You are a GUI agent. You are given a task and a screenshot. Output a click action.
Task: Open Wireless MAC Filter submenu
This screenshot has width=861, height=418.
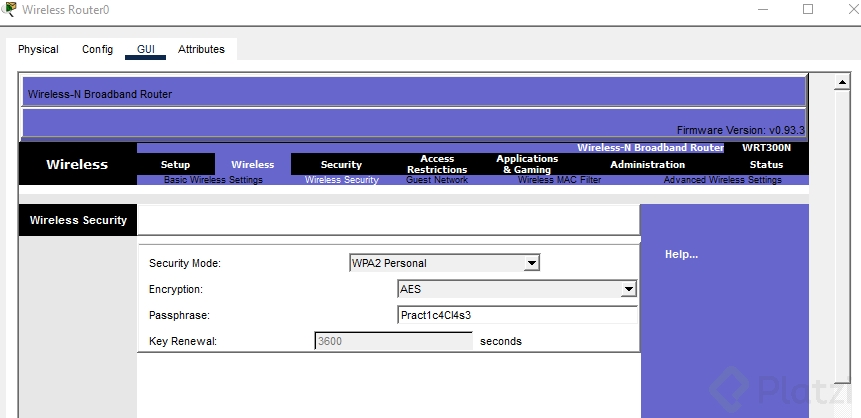[x=560, y=180]
